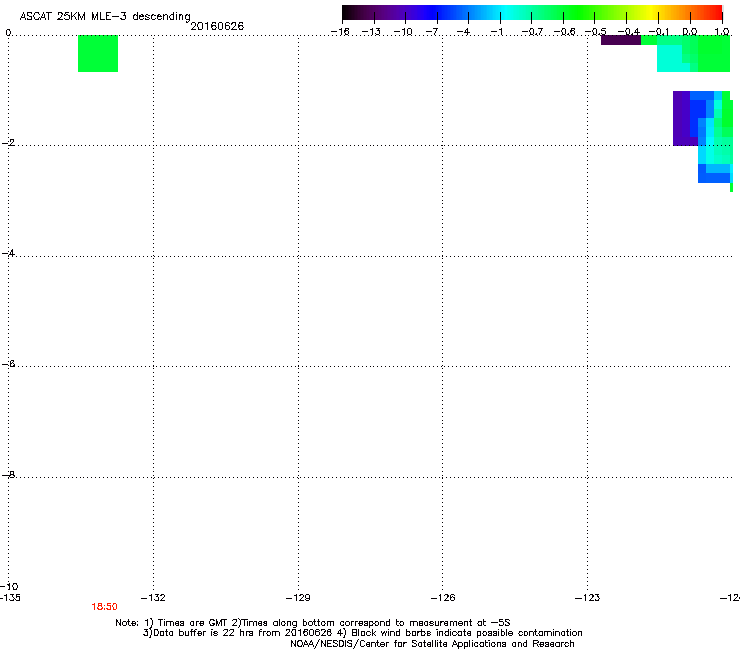Click the -2 latitude axis label
This screenshot has width=740, height=650.
click(8, 143)
